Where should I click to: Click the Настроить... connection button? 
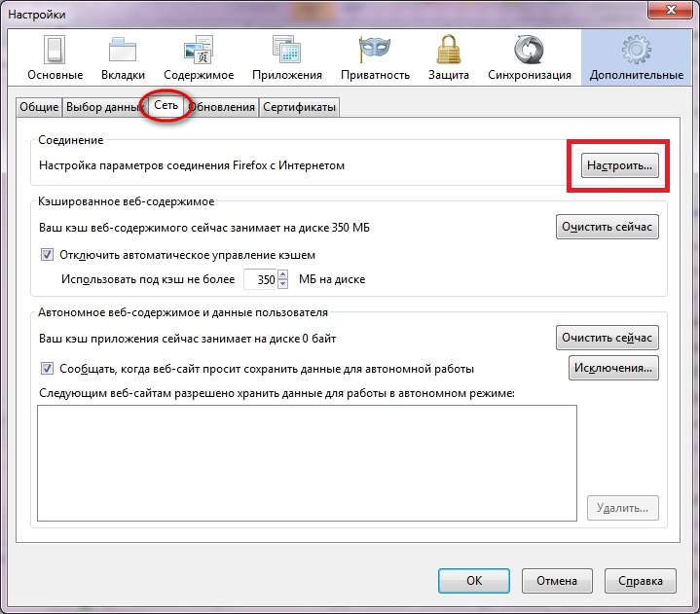pos(619,165)
